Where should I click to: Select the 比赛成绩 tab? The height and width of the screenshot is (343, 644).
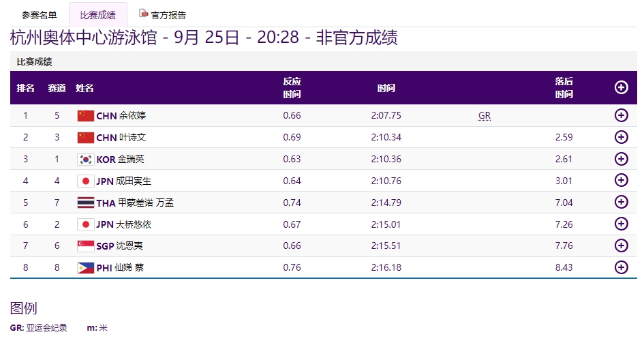point(97,15)
